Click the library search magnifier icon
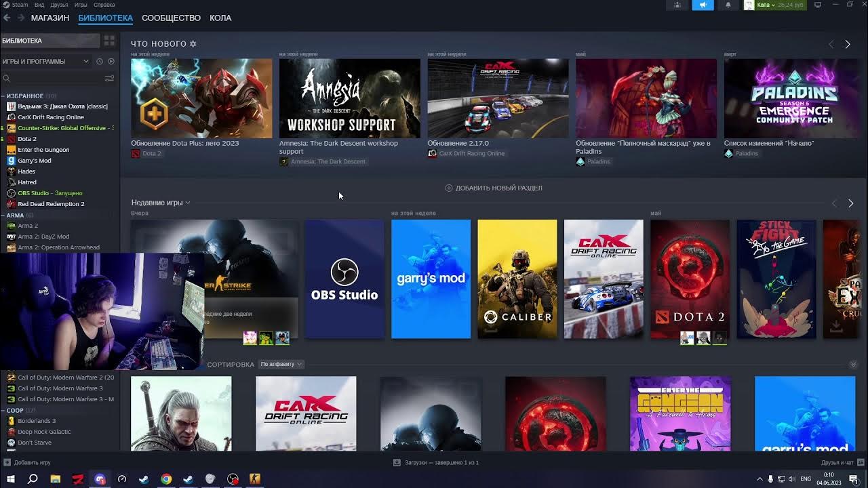This screenshot has width=868, height=488. point(7,79)
